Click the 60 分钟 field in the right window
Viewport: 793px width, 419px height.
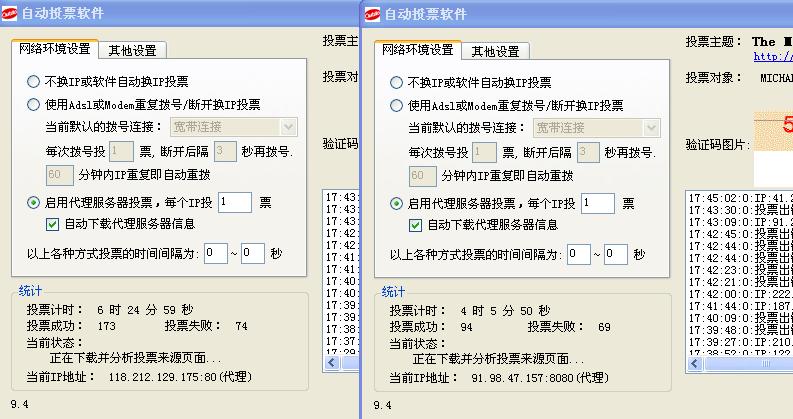tap(423, 176)
